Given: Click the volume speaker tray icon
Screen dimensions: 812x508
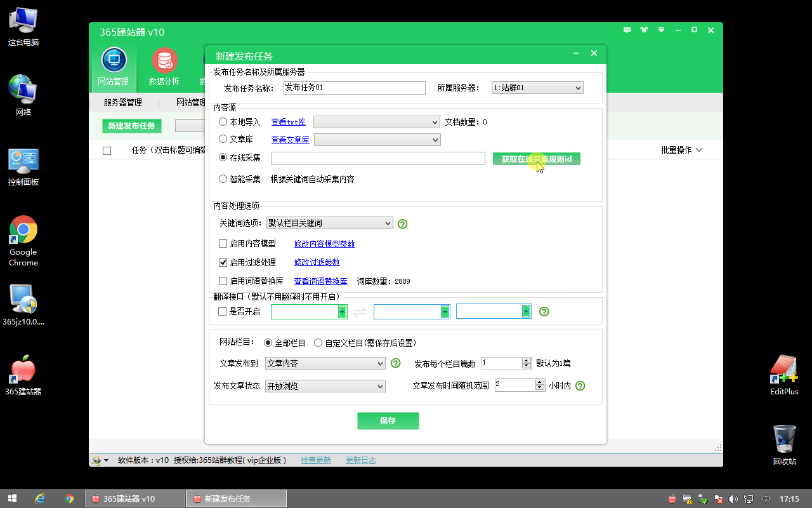Looking at the screenshot, I should [733, 498].
